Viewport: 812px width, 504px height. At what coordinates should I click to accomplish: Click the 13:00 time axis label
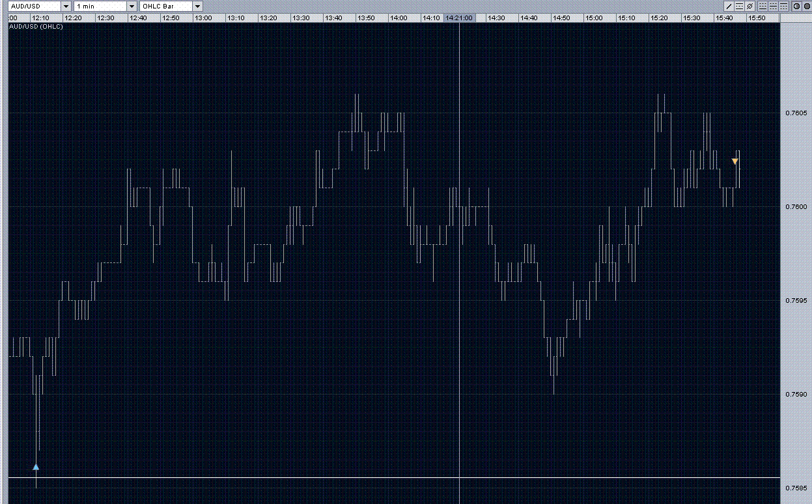(203, 18)
